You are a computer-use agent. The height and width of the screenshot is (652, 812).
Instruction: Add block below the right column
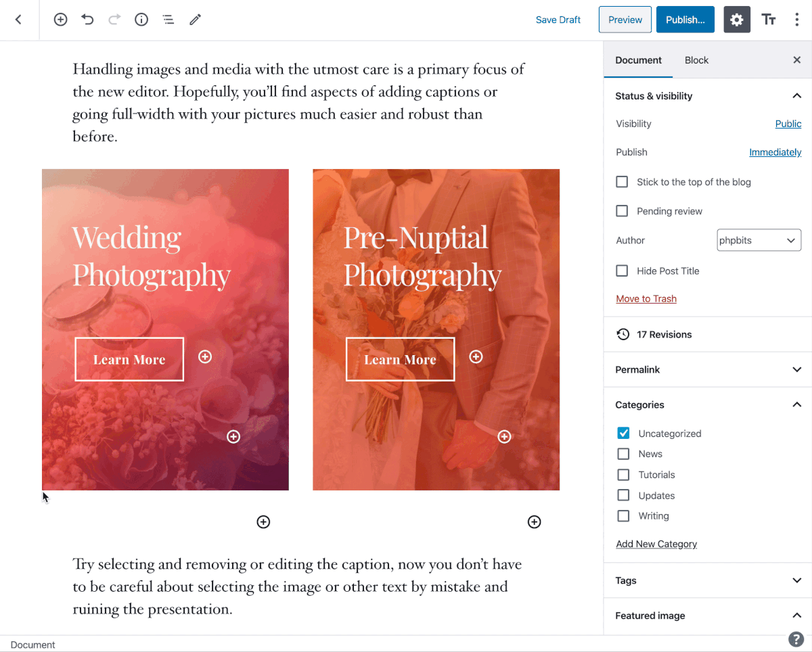coord(535,521)
